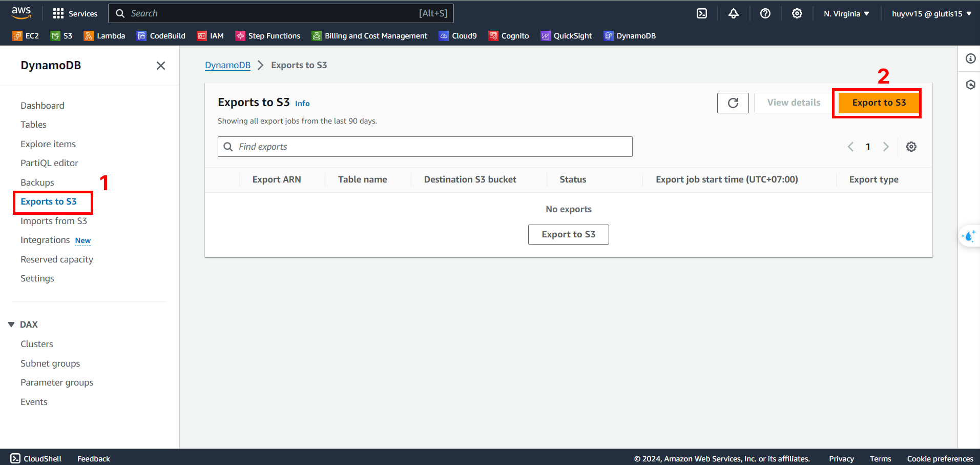The height and width of the screenshot is (465, 980).
Task: Click Export to S3 under No exports
Action: coord(569,234)
